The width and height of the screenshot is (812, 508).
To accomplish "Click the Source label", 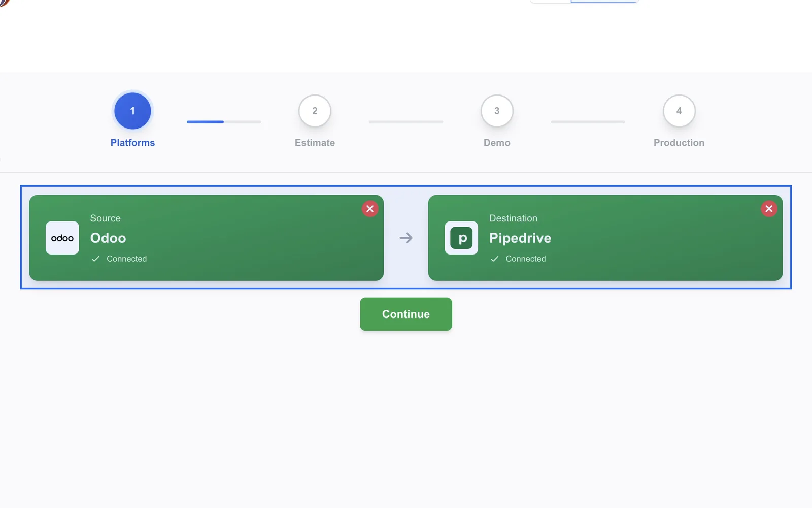I will click(x=106, y=218).
